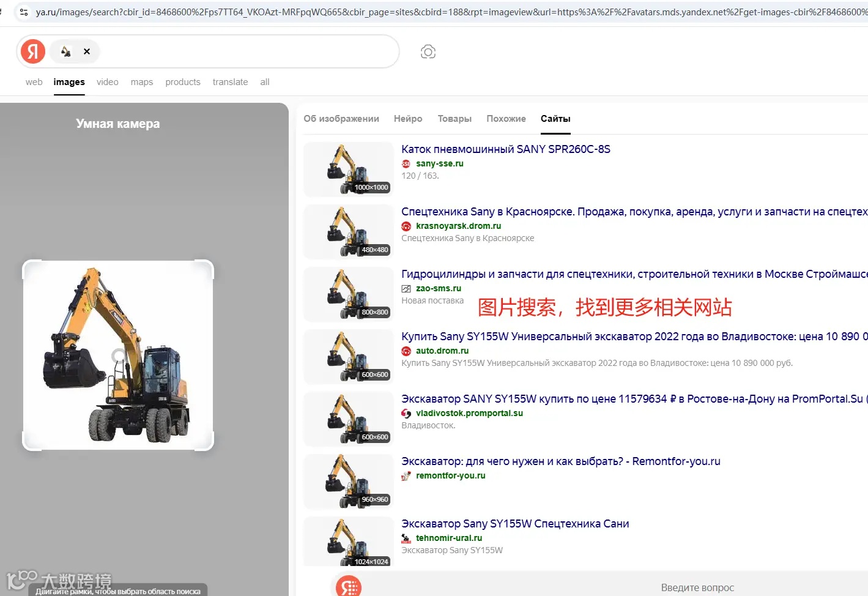Open the 480×480 excavator thumbnail

[349, 232]
